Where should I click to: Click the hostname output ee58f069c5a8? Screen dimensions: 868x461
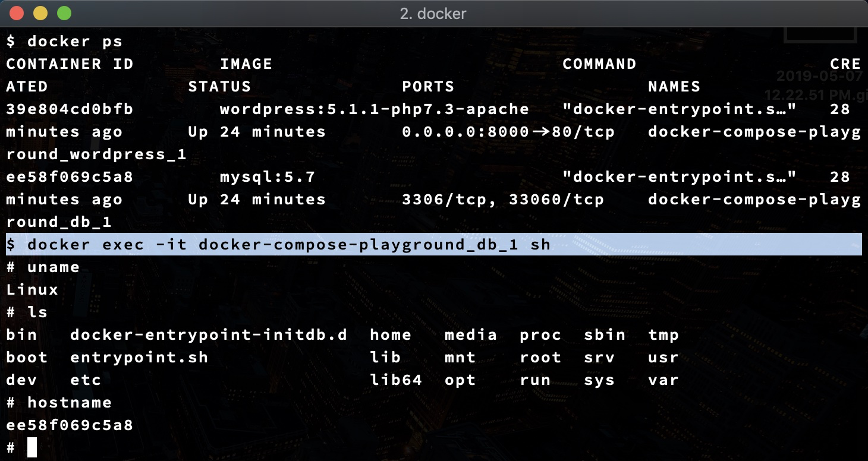click(x=70, y=425)
